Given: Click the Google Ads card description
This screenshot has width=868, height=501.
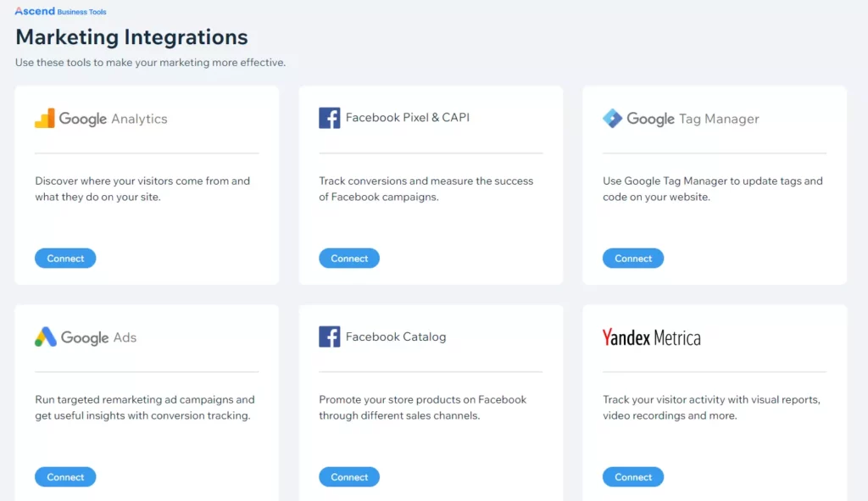Looking at the screenshot, I should [x=144, y=408].
